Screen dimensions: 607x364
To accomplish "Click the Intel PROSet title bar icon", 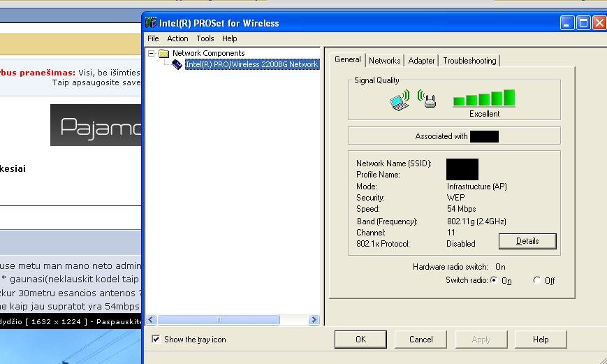I will click(x=151, y=23).
